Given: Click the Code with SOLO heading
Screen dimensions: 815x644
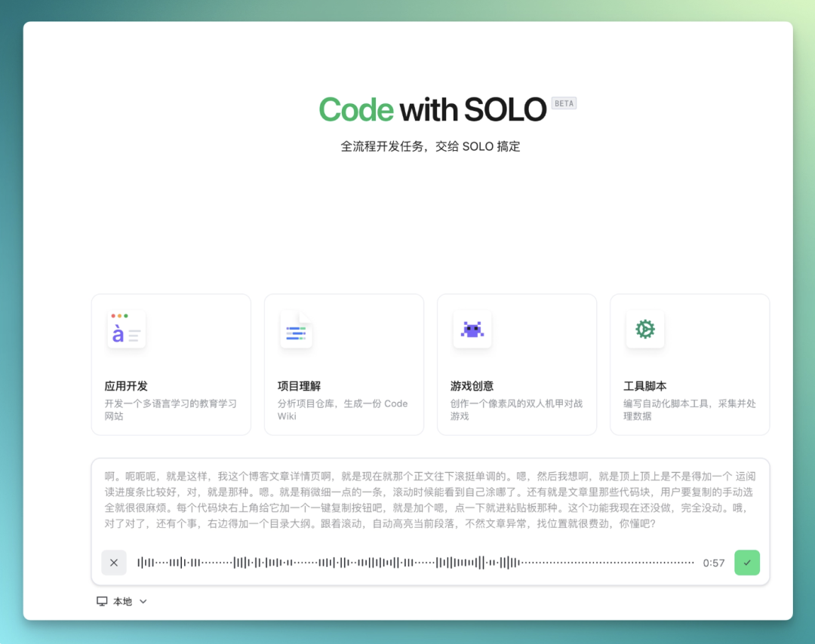Looking at the screenshot, I should (432, 109).
